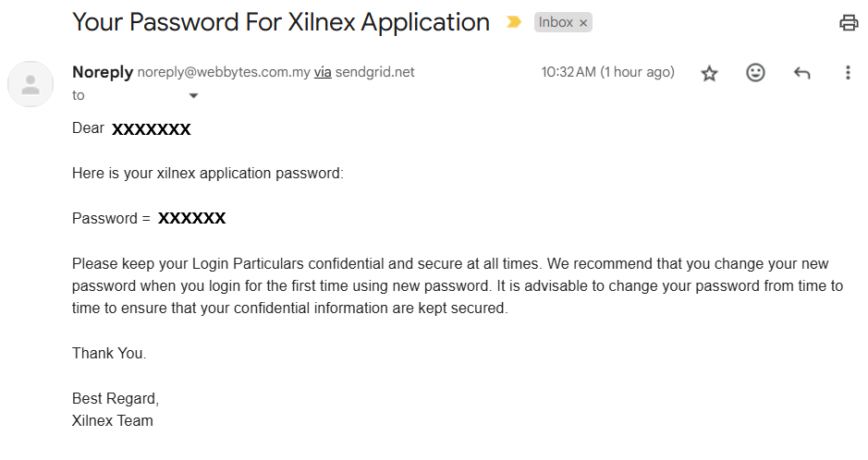The height and width of the screenshot is (460, 868).
Task: Click the Print all icon
Action: pos(849,23)
